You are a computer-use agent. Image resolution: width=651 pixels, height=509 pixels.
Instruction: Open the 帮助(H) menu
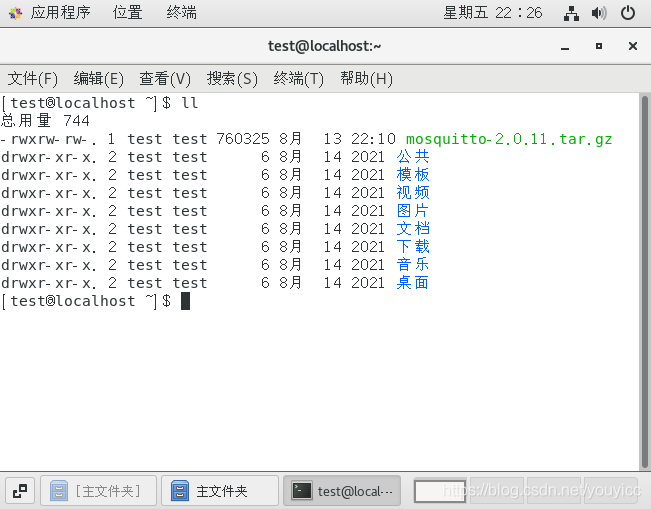(366, 78)
